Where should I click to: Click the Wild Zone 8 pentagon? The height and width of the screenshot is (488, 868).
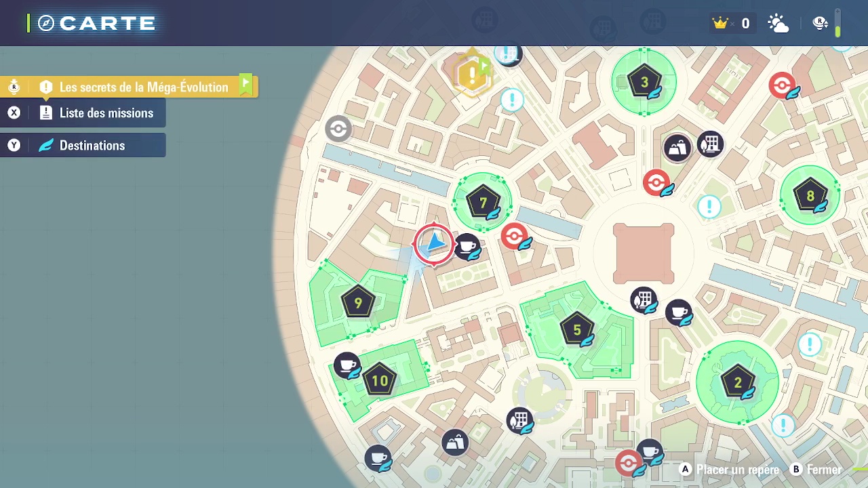810,197
